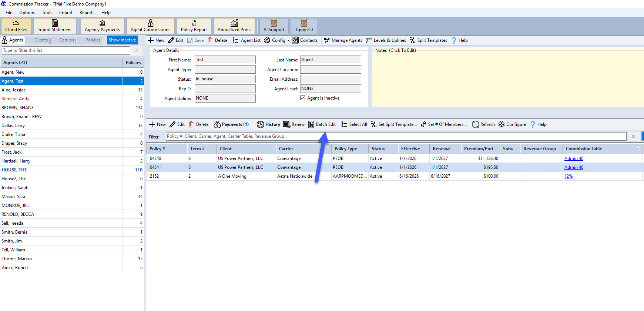Open Batch Edit for policies
The image size is (644, 311).
322,124
